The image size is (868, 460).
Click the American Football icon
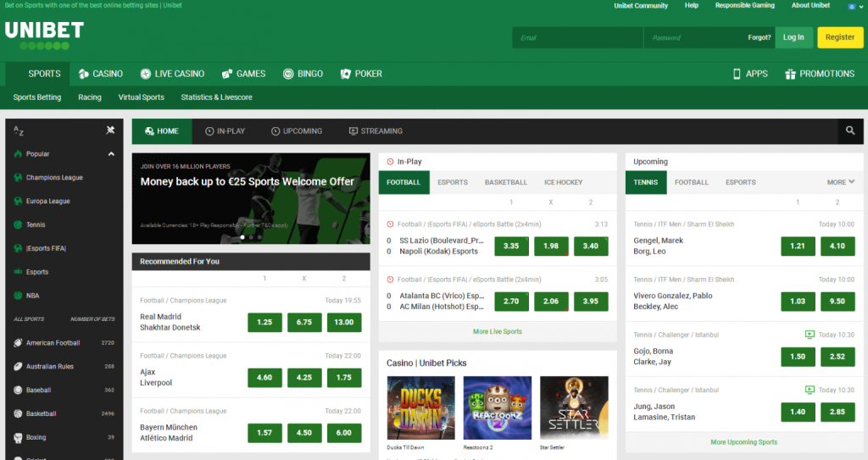[18, 342]
